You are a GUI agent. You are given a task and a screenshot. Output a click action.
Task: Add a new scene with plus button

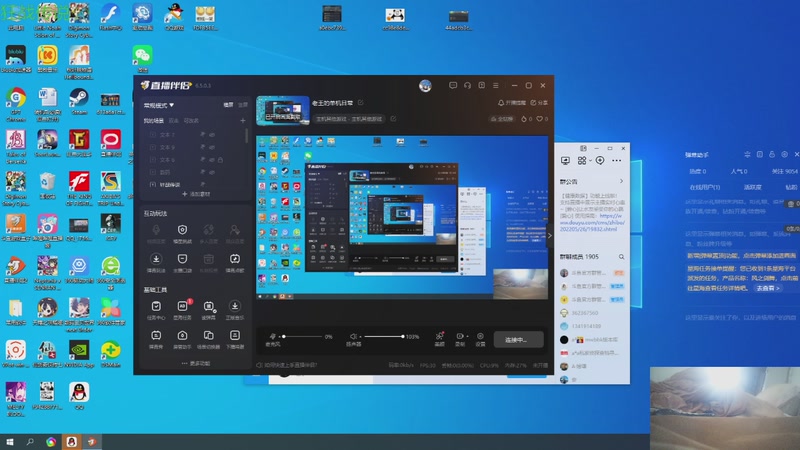(x=243, y=121)
